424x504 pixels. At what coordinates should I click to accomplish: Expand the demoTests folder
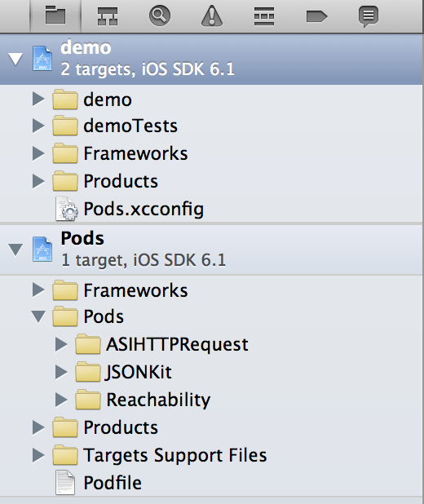tap(38, 126)
